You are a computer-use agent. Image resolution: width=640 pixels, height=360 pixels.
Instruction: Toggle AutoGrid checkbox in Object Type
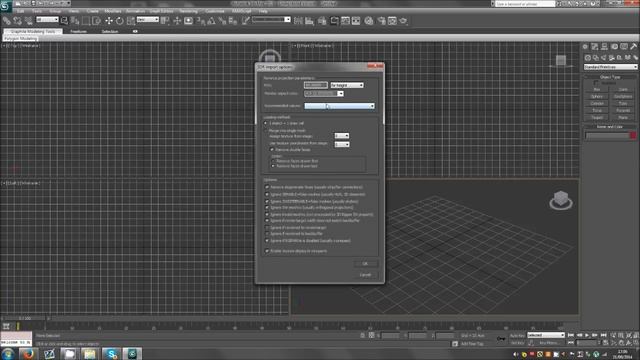[596, 83]
